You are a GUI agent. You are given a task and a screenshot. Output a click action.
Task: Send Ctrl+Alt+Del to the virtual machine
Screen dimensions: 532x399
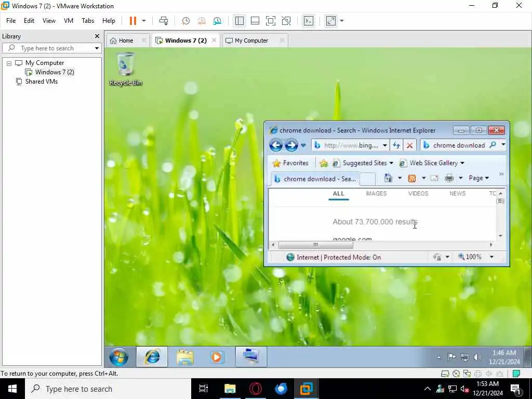point(164,21)
